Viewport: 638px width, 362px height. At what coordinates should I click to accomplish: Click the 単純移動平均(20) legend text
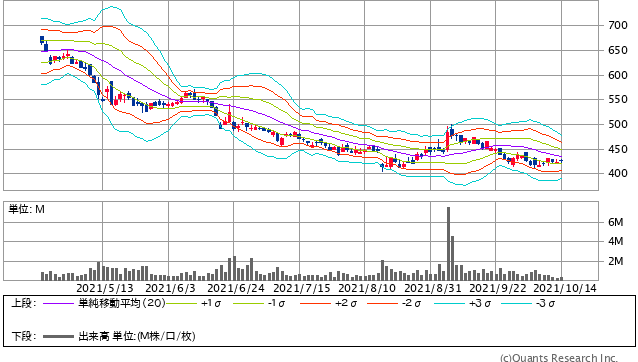click(122, 303)
